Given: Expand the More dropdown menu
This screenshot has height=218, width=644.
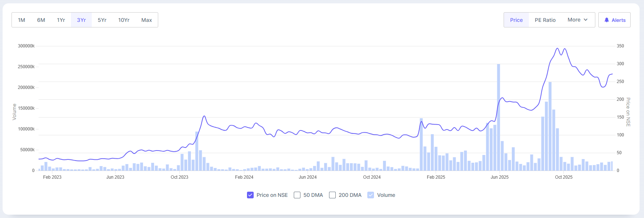Looking at the screenshot, I should 577,20.
